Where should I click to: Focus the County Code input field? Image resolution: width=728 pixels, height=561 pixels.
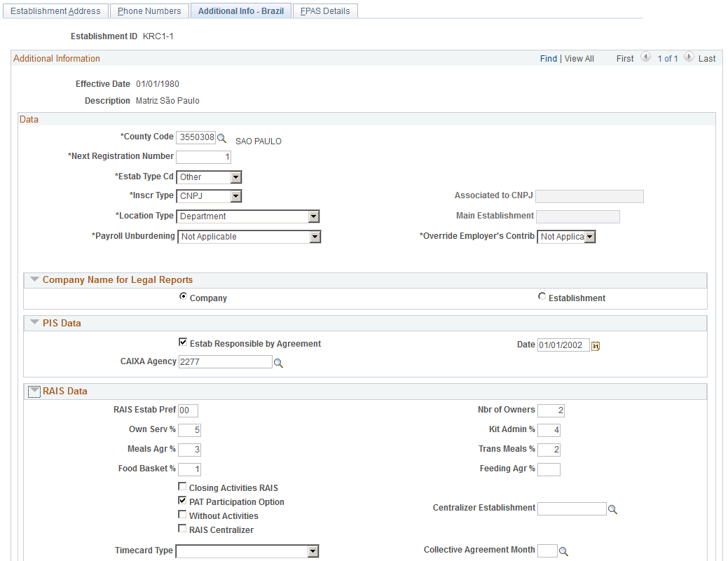click(x=196, y=137)
